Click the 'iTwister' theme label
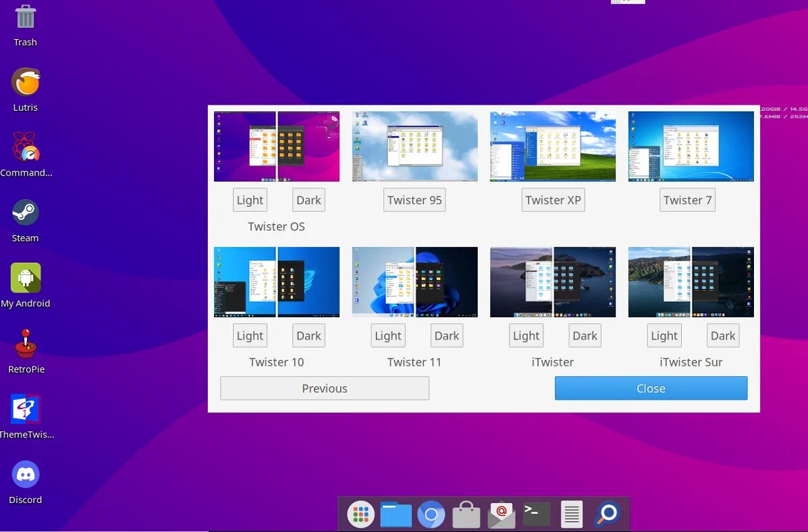Screen dimensions: 808x532 [552, 362]
